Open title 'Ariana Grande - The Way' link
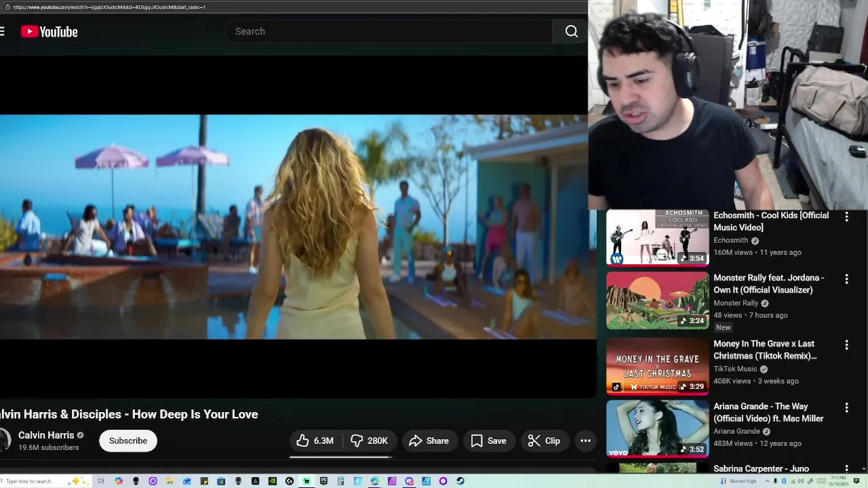 768,412
